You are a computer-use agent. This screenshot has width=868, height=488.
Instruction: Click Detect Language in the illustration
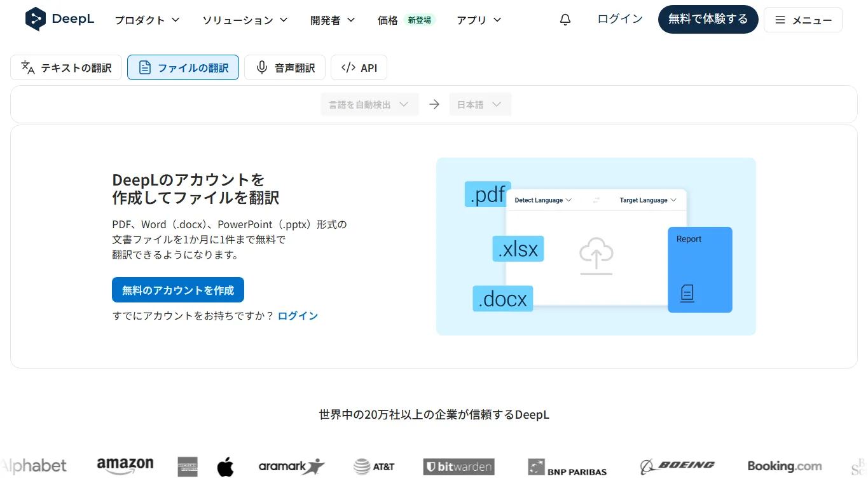pos(543,200)
